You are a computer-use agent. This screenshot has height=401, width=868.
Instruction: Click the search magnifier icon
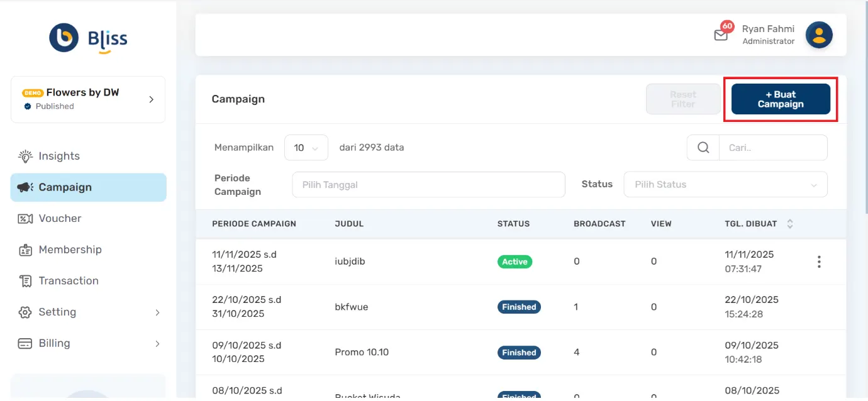(703, 148)
